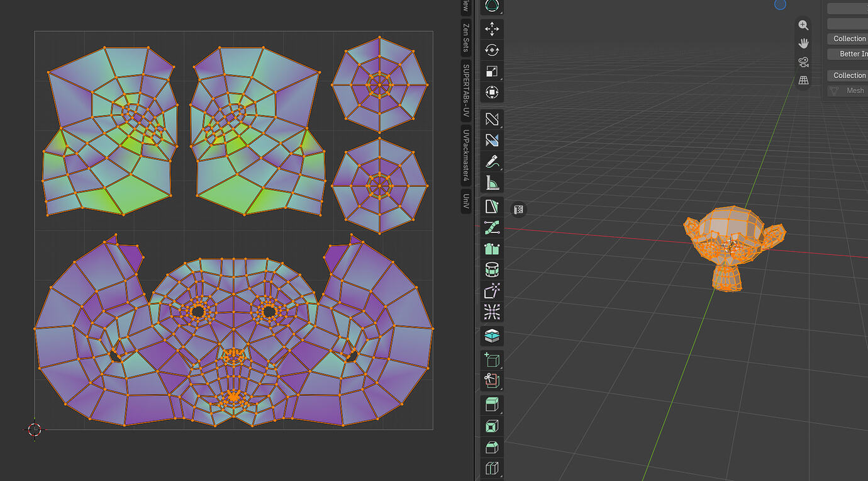
Task: Click the Collection button above Better In
Action: (848, 38)
